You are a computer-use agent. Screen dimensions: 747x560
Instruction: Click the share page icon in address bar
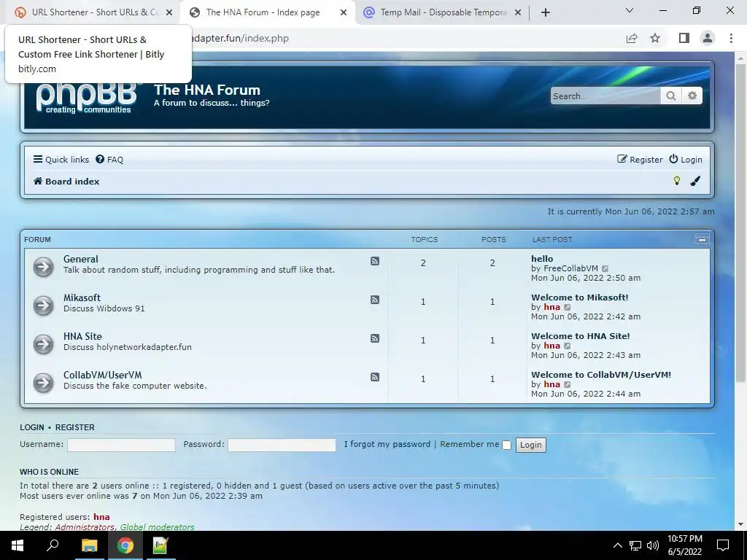(x=632, y=38)
